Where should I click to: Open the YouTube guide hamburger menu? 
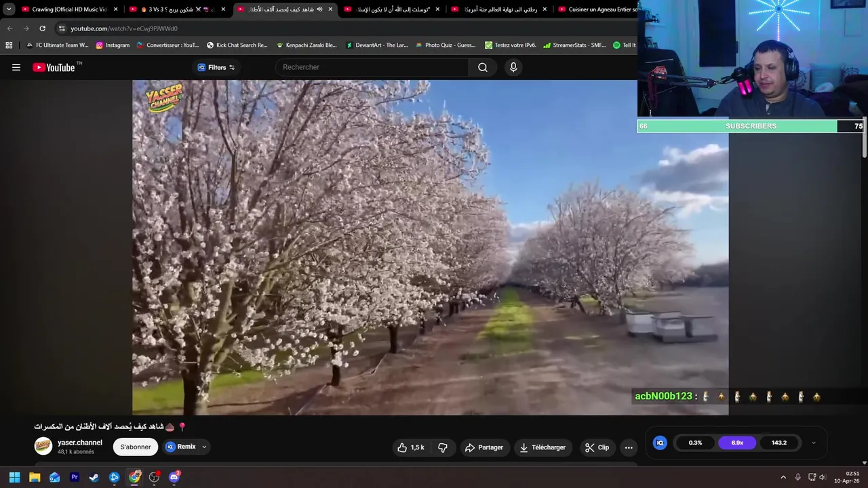point(16,67)
